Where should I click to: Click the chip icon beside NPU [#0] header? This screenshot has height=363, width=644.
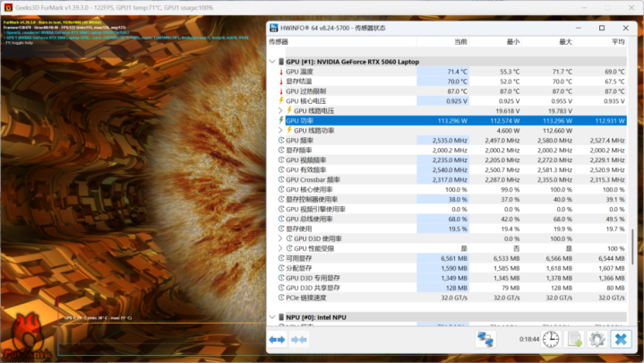281,317
